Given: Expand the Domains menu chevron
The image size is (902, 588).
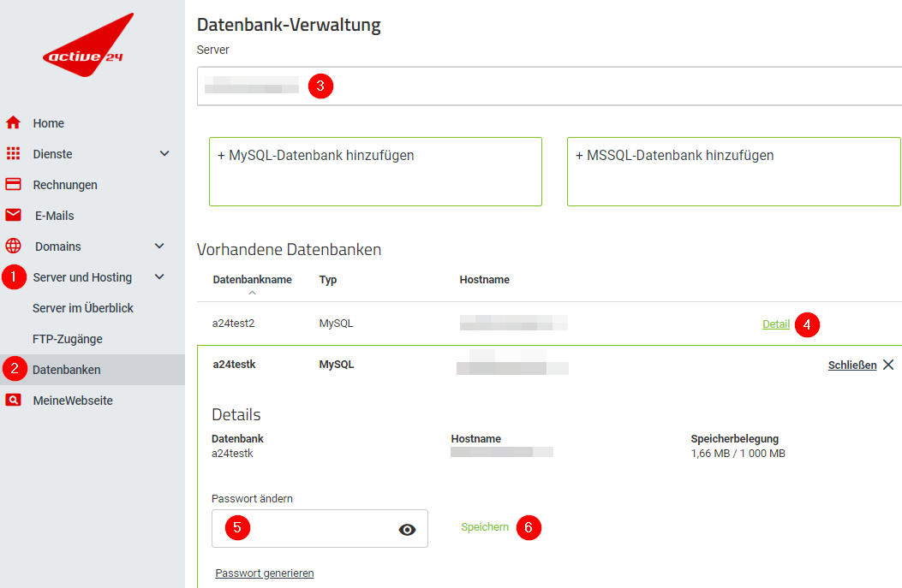Looking at the screenshot, I should pos(159,246).
